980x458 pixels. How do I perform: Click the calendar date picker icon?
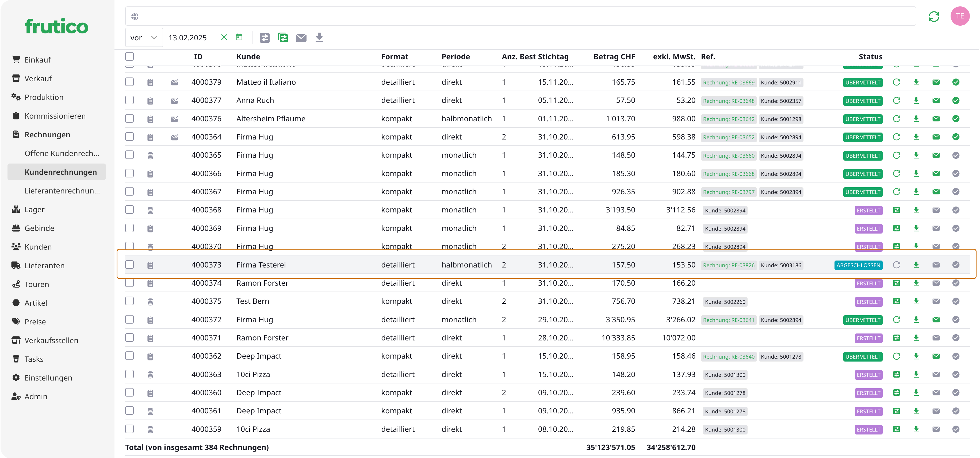(x=239, y=37)
